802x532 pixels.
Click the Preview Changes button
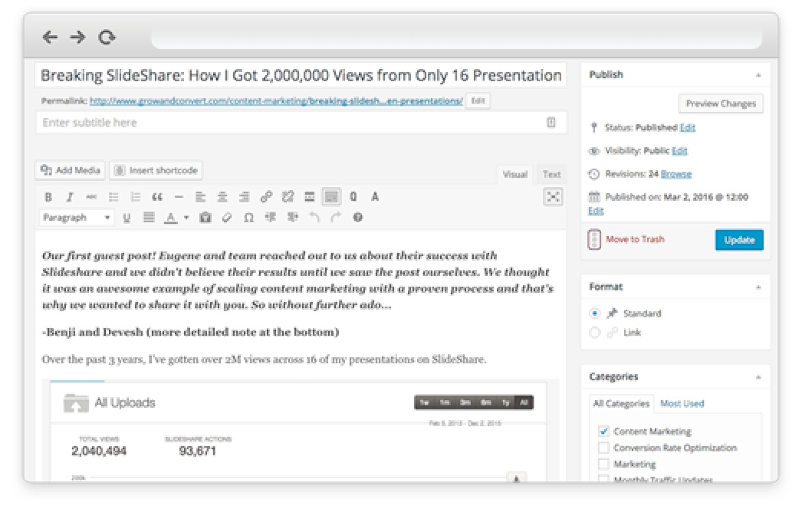click(x=721, y=103)
